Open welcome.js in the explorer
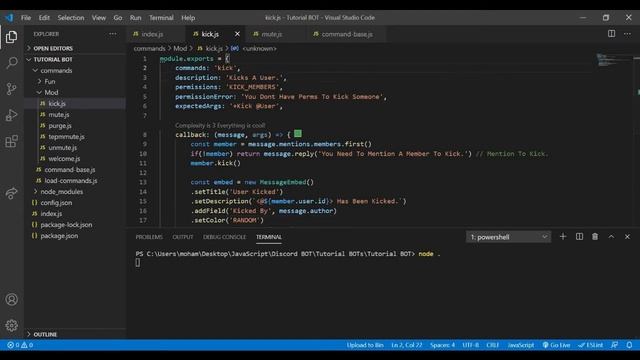The image size is (640, 360). coord(64,159)
